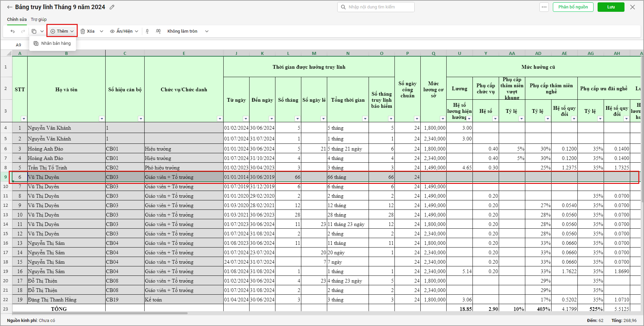Click the increase decimal places icon
Viewport: 644px width, 326px height.
click(158, 31)
